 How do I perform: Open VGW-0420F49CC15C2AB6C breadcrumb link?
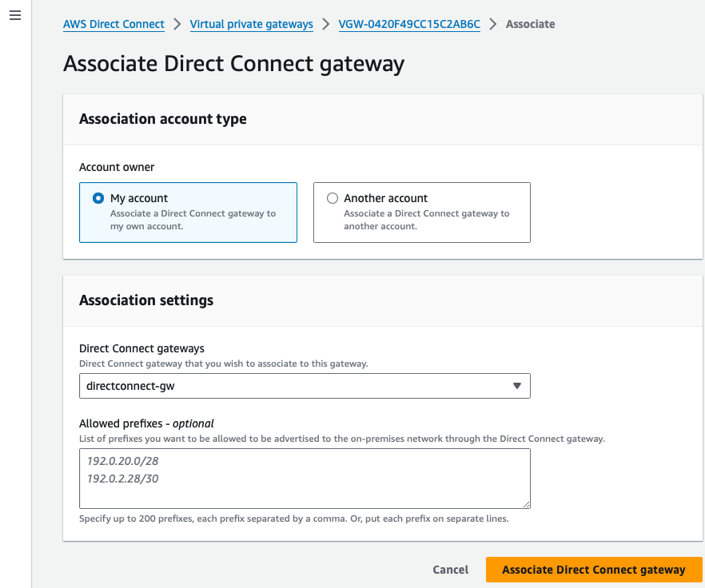point(409,24)
